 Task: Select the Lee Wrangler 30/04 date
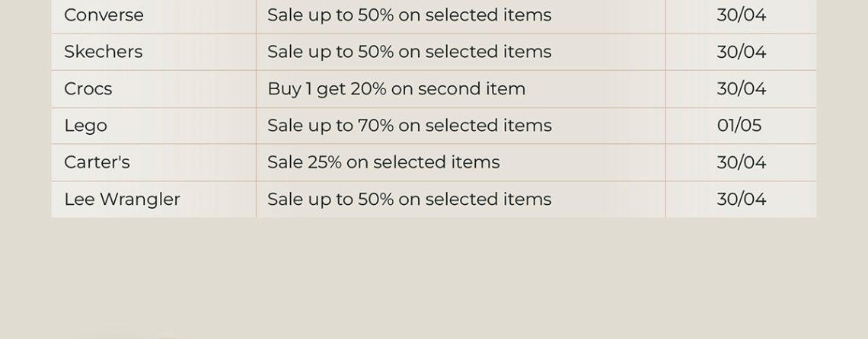742,200
